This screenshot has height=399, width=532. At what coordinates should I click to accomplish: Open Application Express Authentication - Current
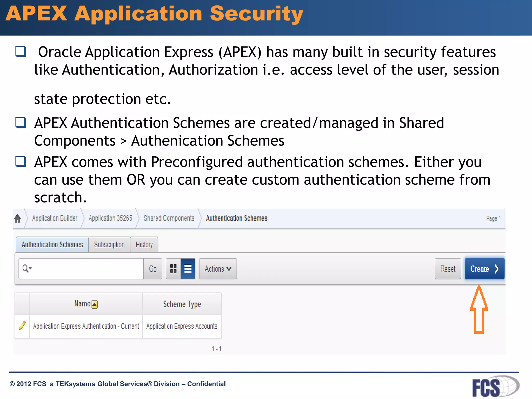click(x=86, y=326)
